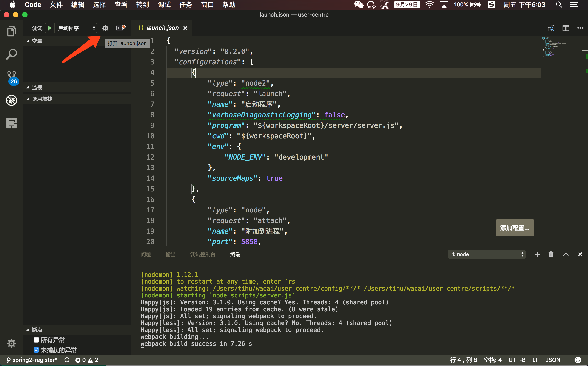Switch to the 调试控制台 panel tab
The width and height of the screenshot is (588, 366).
pos(203,254)
